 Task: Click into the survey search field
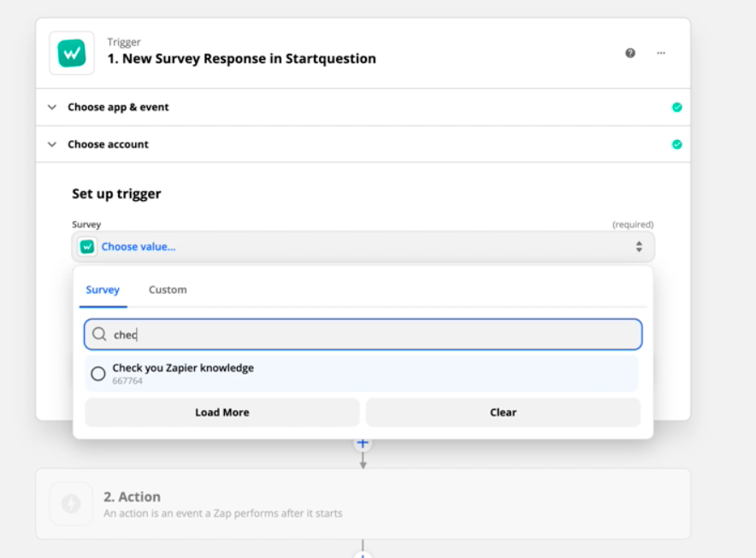[x=376, y=335]
